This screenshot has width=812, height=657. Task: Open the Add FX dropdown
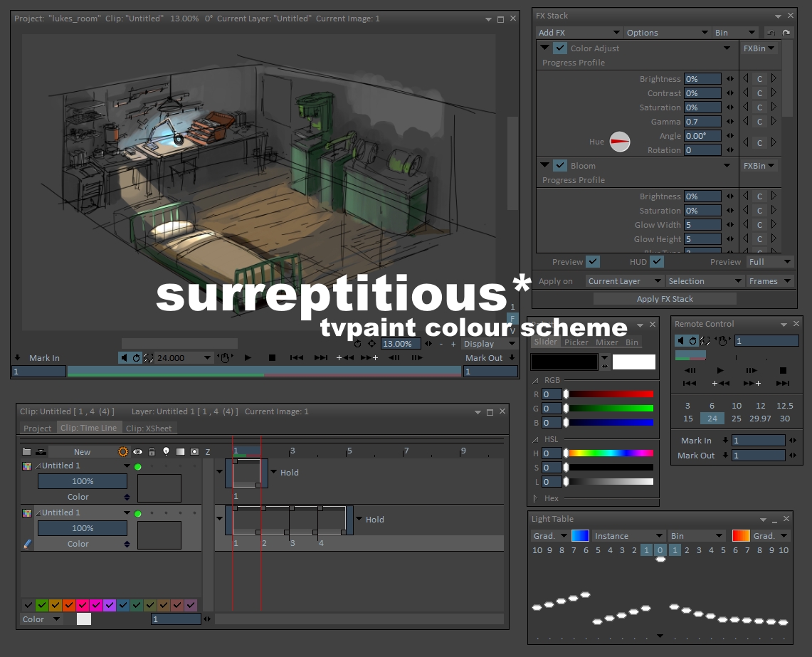coord(579,33)
